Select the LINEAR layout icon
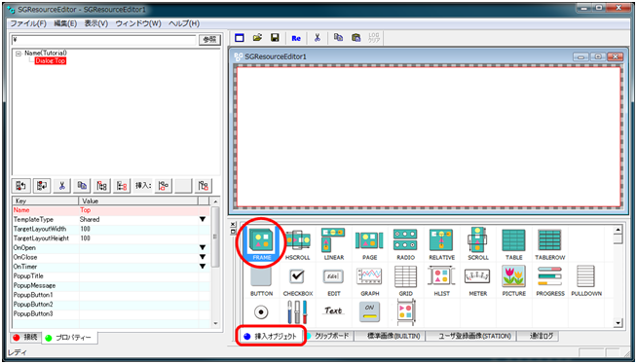637x364 pixels. tap(333, 243)
